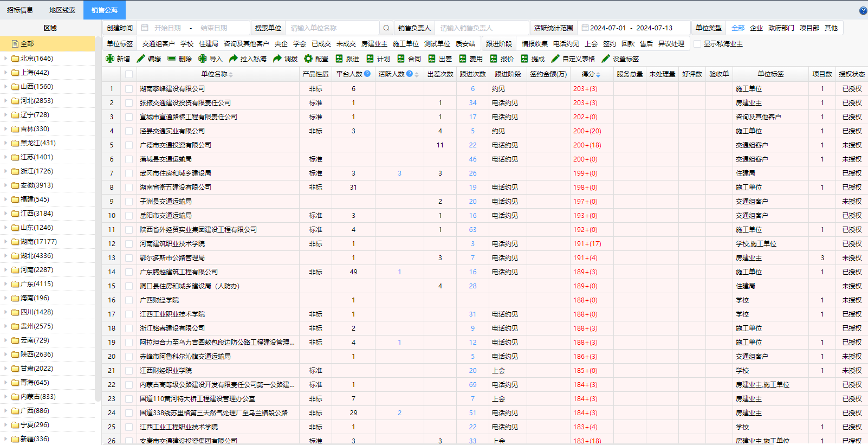868x445 pixels.
Task: Open follow-up count 34 link
Action: click(x=473, y=102)
